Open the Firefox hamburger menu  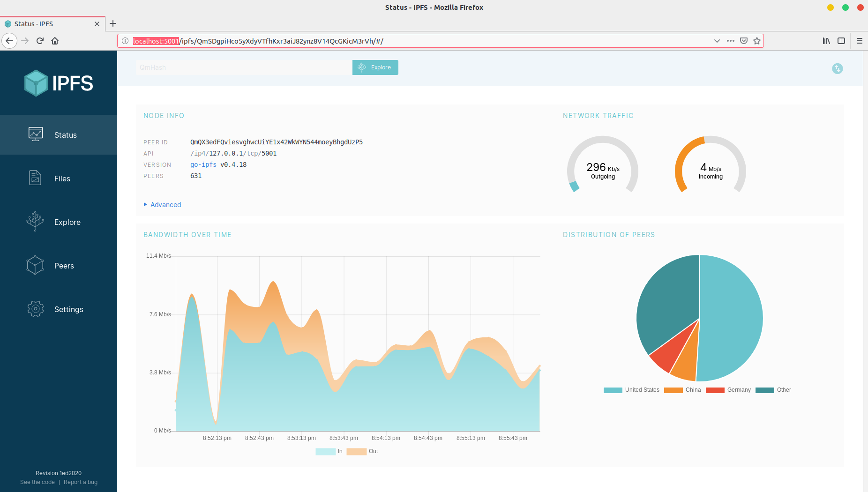(x=859, y=41)
